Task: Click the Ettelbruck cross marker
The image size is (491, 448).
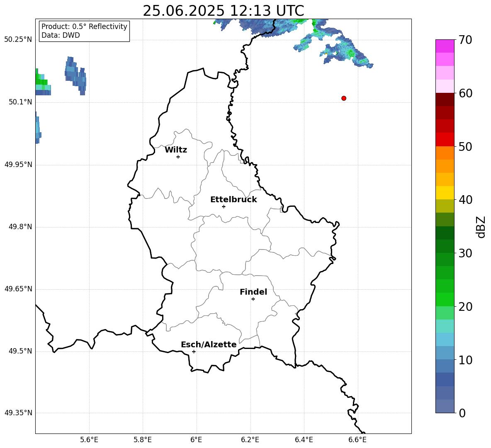Action: click(224, 206)
